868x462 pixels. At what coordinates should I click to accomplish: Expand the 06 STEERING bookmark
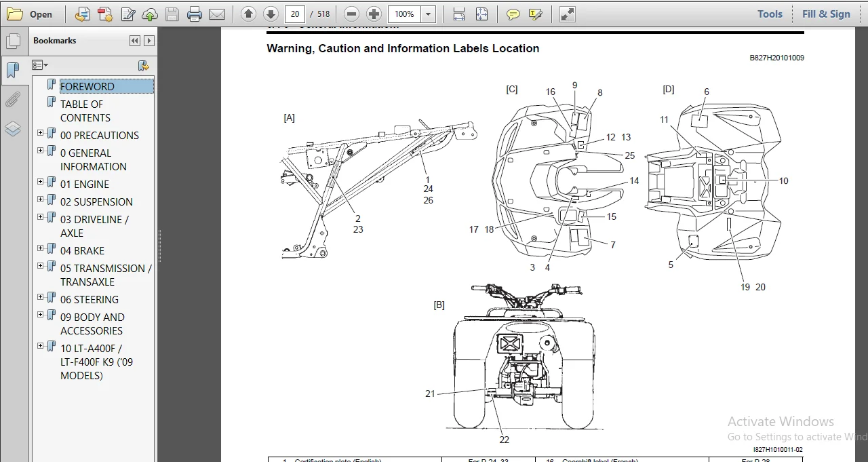tap(41, 297)
